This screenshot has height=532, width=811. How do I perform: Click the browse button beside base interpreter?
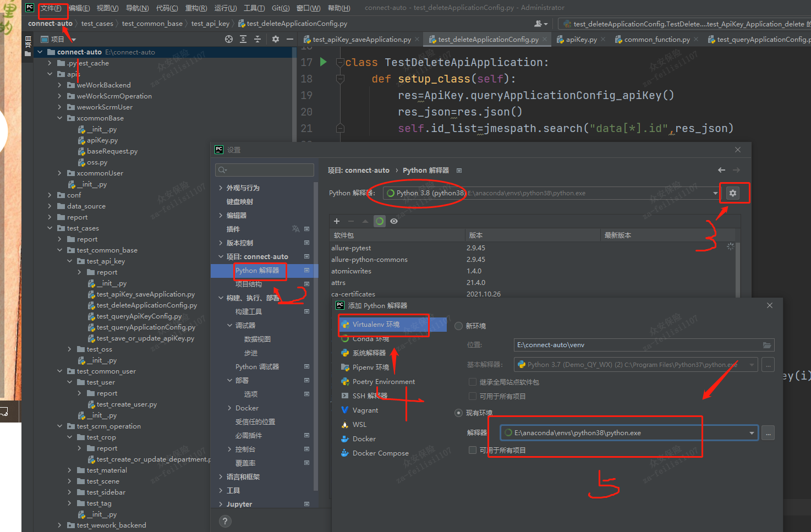click(x=768, y=364)
